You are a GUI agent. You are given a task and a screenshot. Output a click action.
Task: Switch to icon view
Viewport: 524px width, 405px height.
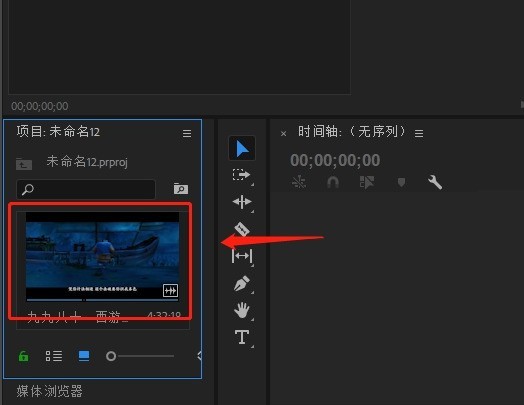point(84,356)
